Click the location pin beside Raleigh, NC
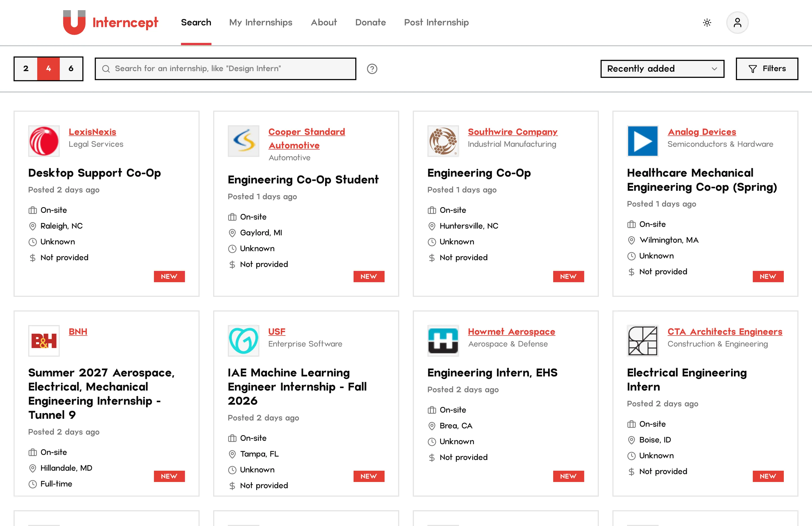812x526 pixels. click(32, 226)
